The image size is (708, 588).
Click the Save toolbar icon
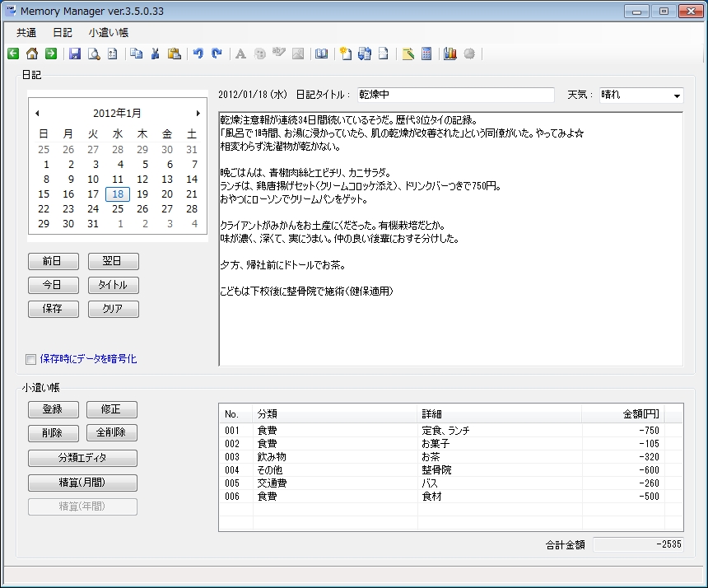(74, 53)
